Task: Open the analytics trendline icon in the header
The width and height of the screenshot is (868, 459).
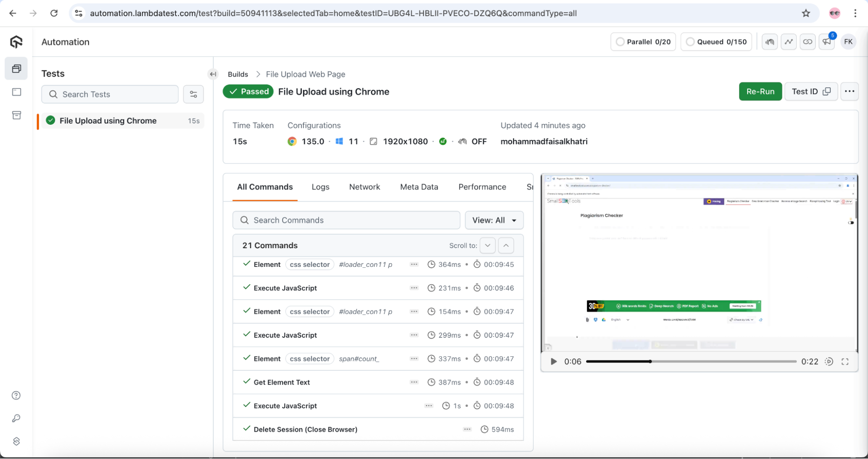Action: coord(789,41)
